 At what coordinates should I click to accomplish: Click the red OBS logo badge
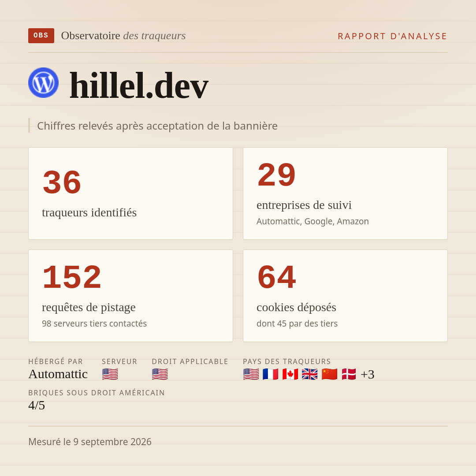click(41, 36)
